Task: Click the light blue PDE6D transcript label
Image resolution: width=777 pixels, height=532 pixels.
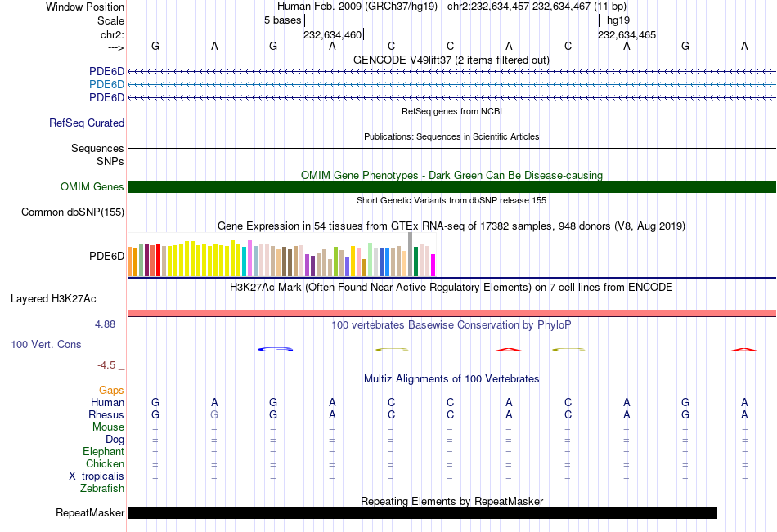Action: click(x=106, y=85)
